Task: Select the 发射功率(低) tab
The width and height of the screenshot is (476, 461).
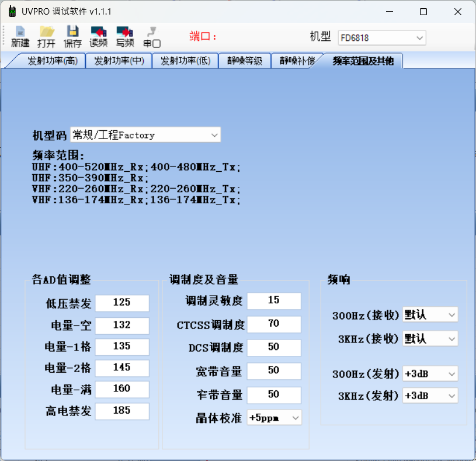Action: pyautogui.click(x=186, y=61)
